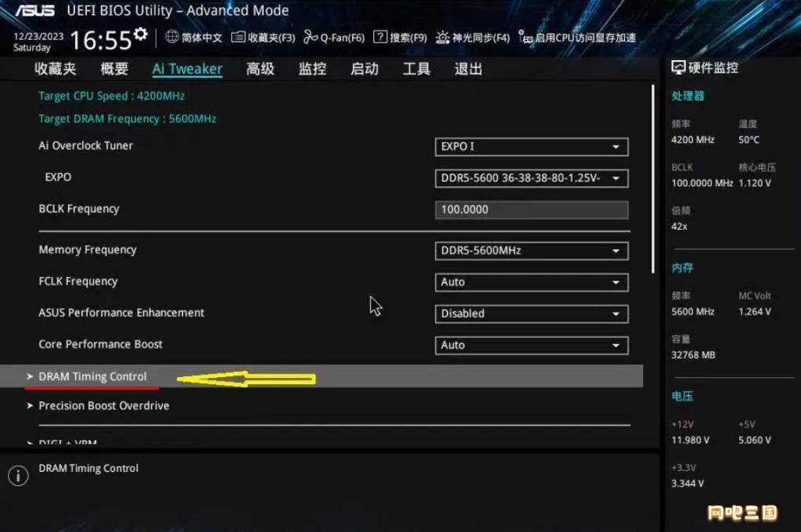
Task: Click Target CPU Speed : 4200MHz text
Action: tap(111, 95)
